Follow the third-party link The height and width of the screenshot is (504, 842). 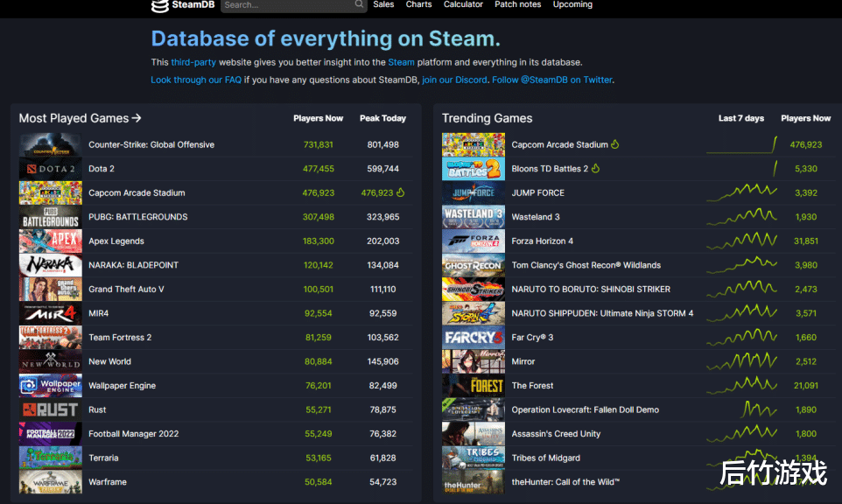tap(193, 62)
